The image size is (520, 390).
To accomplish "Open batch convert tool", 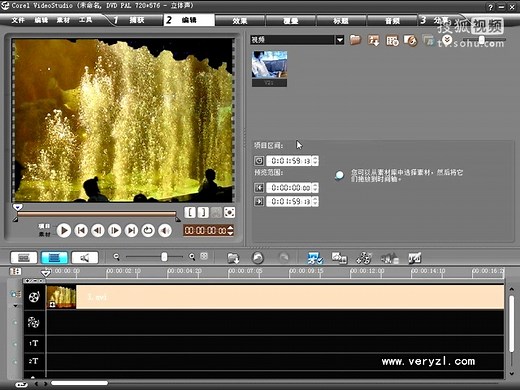I will click(x=339, y=258).
